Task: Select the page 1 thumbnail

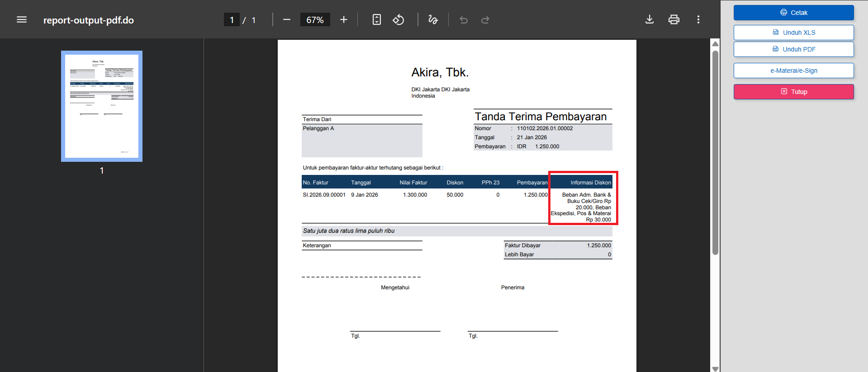Action: tap(102, 106)
